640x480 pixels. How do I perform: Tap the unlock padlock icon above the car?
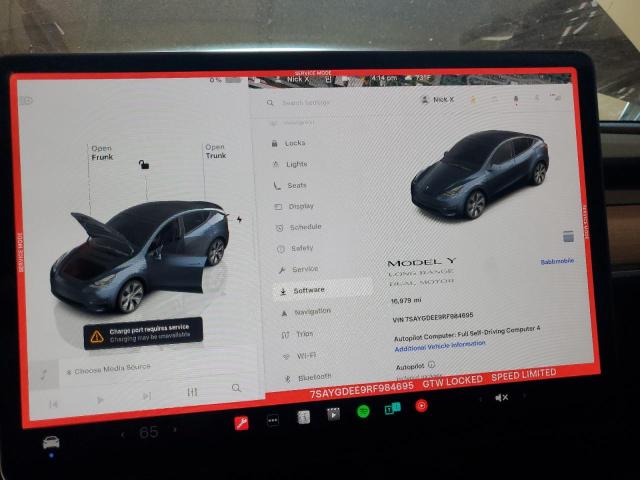pos(144,164)
